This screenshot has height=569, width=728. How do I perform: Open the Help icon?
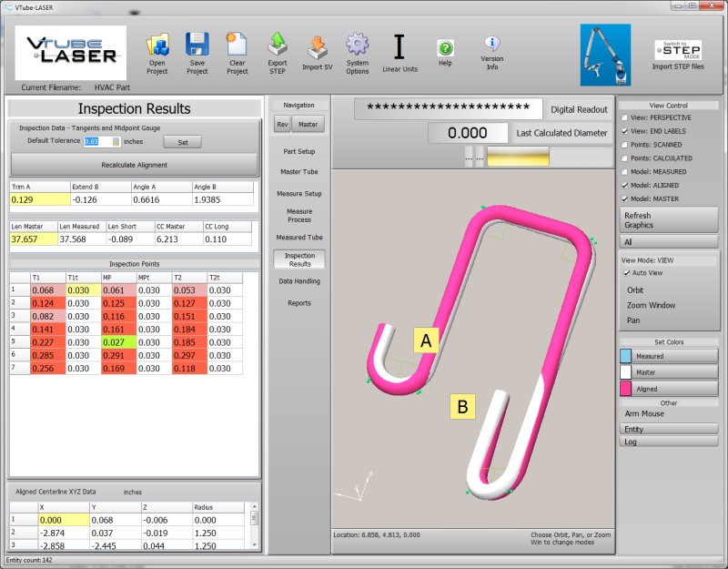pos(445,48)
